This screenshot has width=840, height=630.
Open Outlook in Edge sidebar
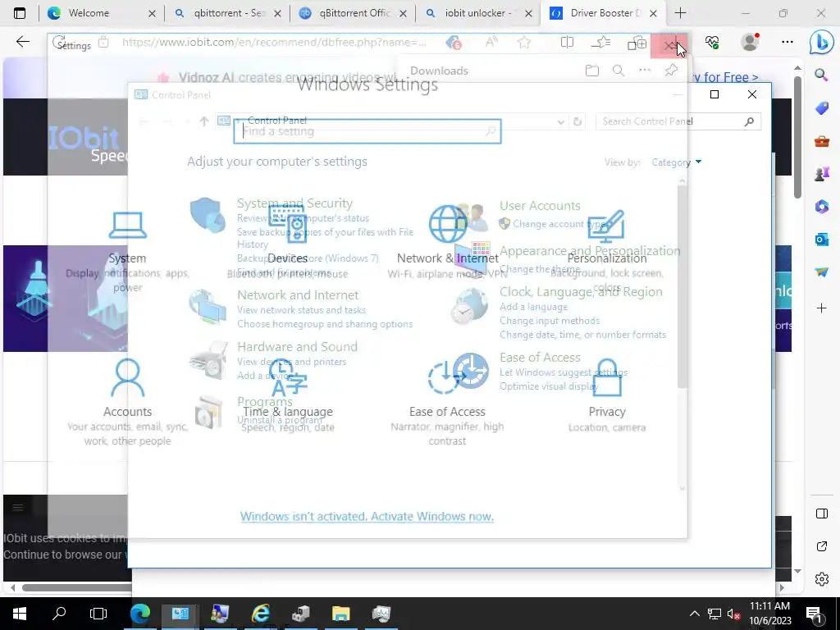click(821, 240)
